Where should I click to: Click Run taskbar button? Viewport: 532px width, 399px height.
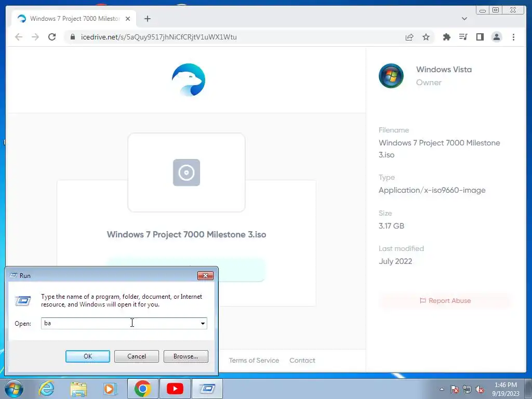click(x=207, y=389)
